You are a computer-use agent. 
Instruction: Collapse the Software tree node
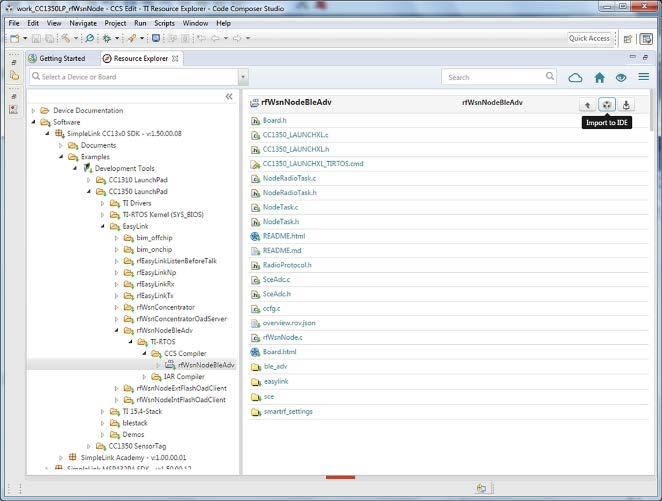point(33,122)
